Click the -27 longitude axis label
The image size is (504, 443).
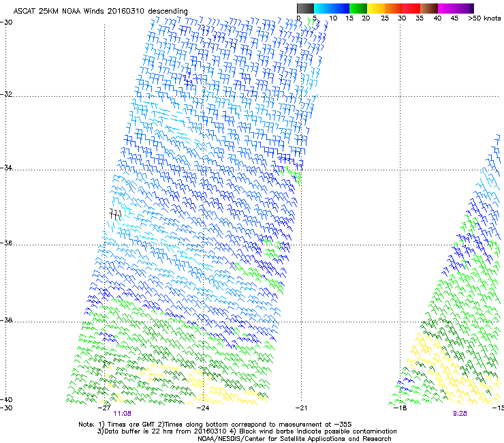click(x=104, y=408)
